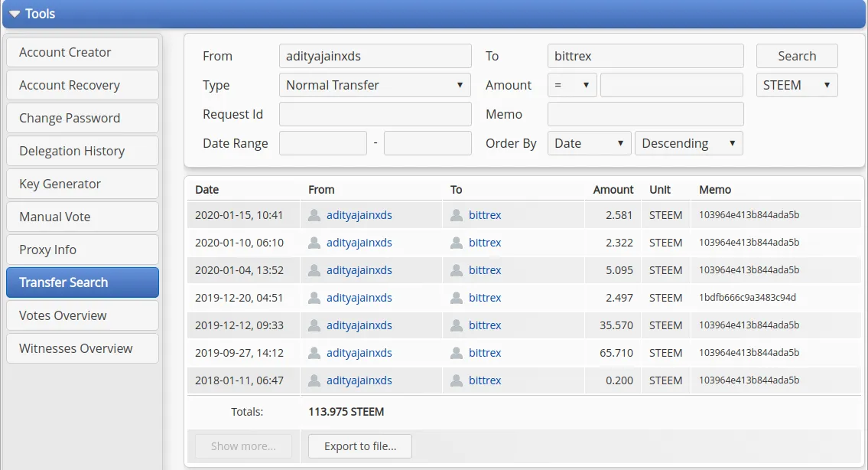The height and width of the screenshot is (470, 868).
Task: Click the Date Range start field
Action: 323,143
